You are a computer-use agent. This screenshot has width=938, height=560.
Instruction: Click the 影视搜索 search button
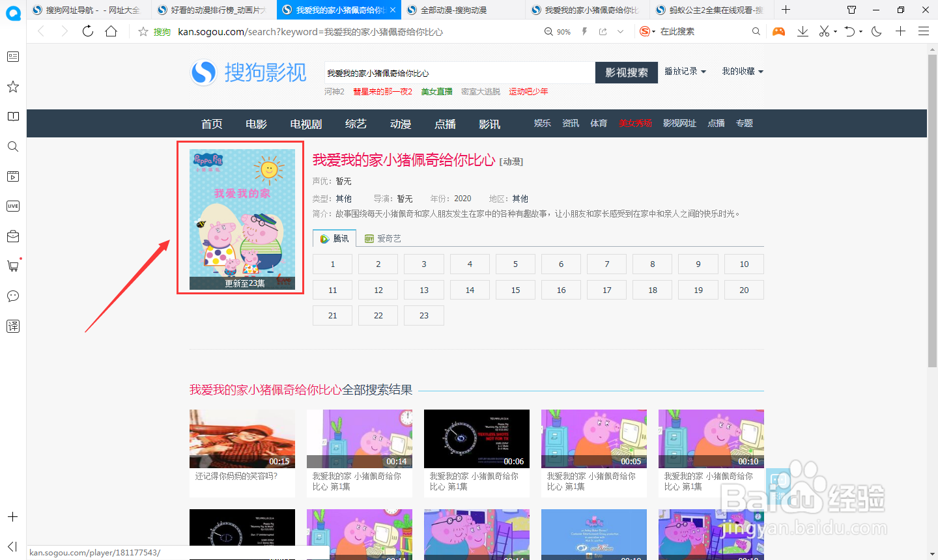pos(626,72)
